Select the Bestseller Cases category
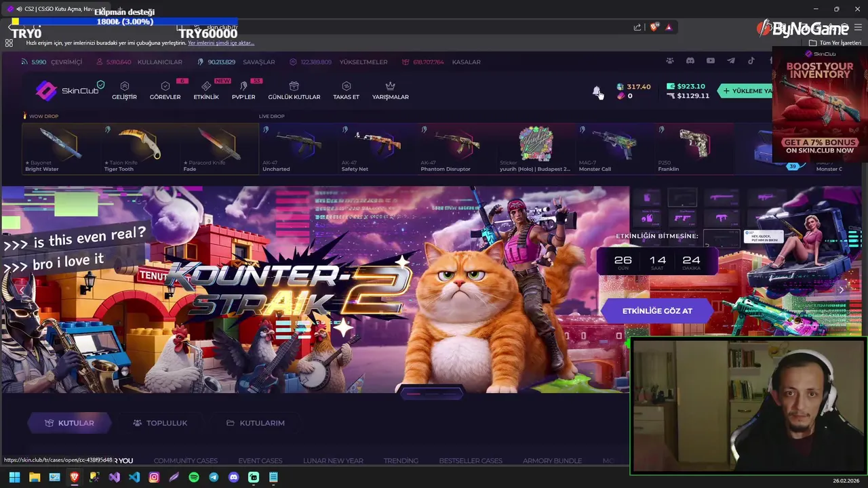The image size is (868, 488). [471, 461]
